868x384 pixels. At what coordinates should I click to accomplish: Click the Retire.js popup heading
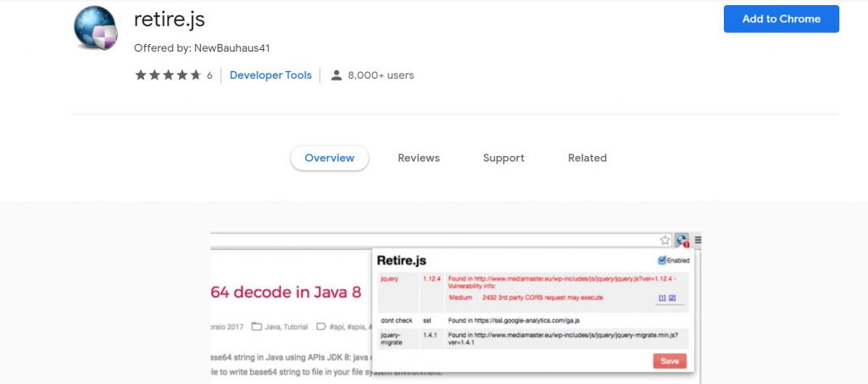click(x=401, y=260)
